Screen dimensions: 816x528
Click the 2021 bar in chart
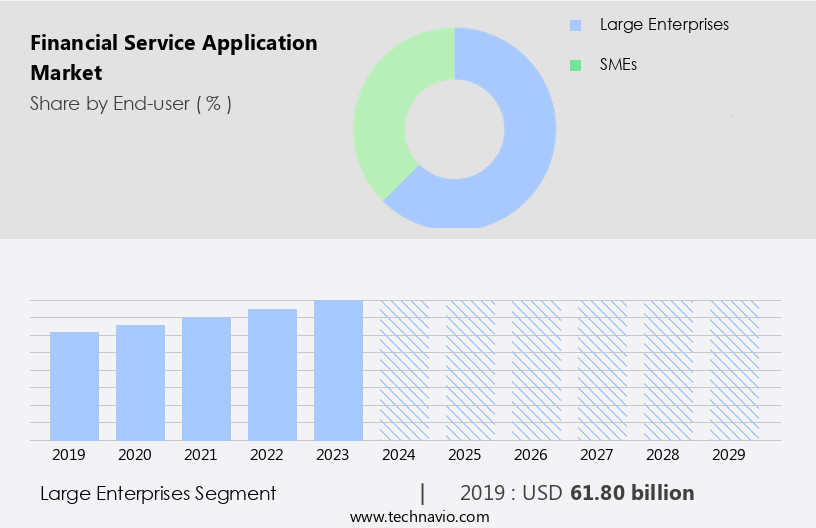(x=207, y=378)
